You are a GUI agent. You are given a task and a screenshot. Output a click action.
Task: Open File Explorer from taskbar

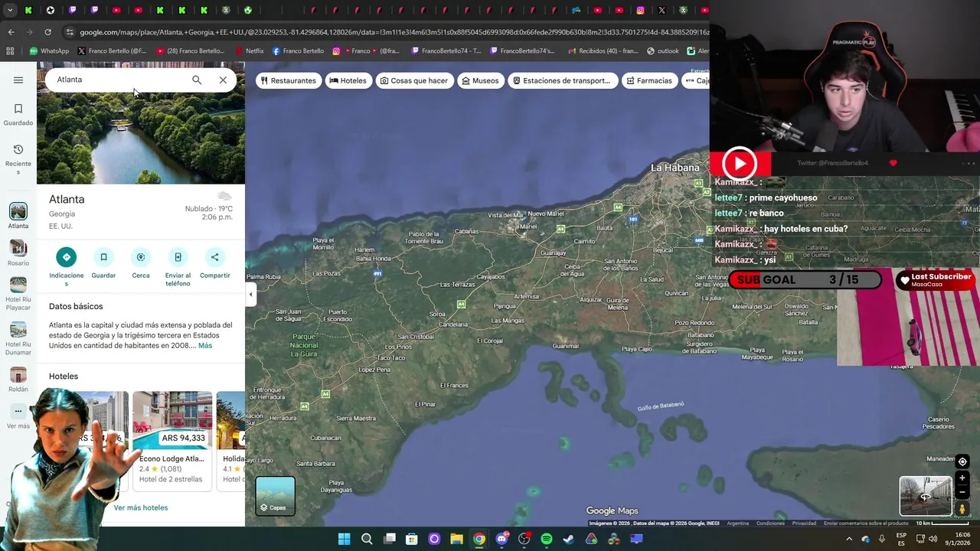[456, 539]
